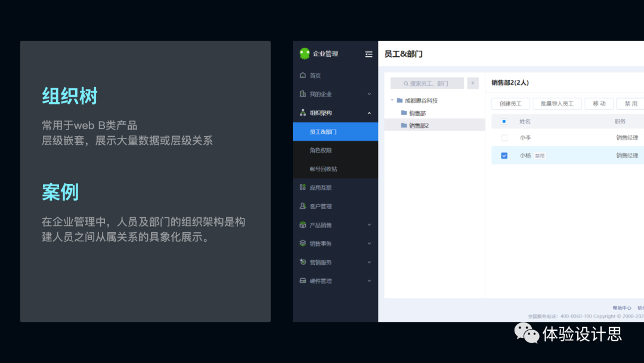
Task: Click 销售经理 cell in 小李 row
Action: [x=627, y=138]
